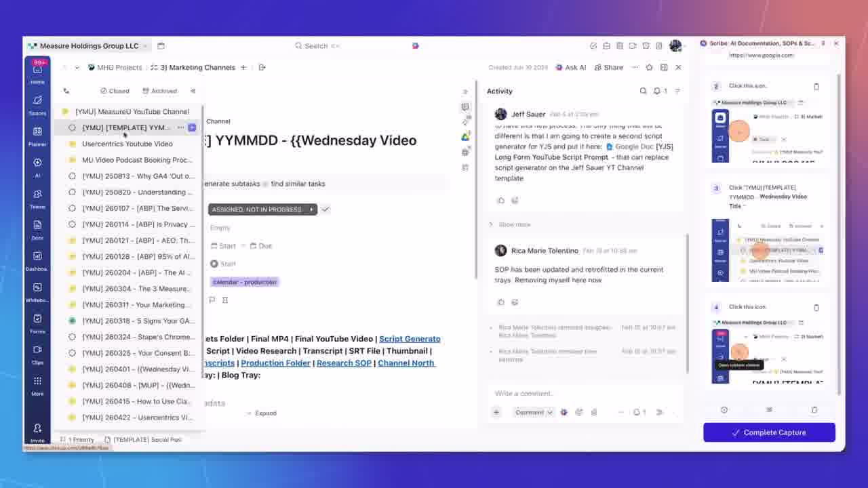The height and width of the screenshot is (488, 868).
Task: Collapse the task list panel with the chevron
Action: [x=193, y=90]
